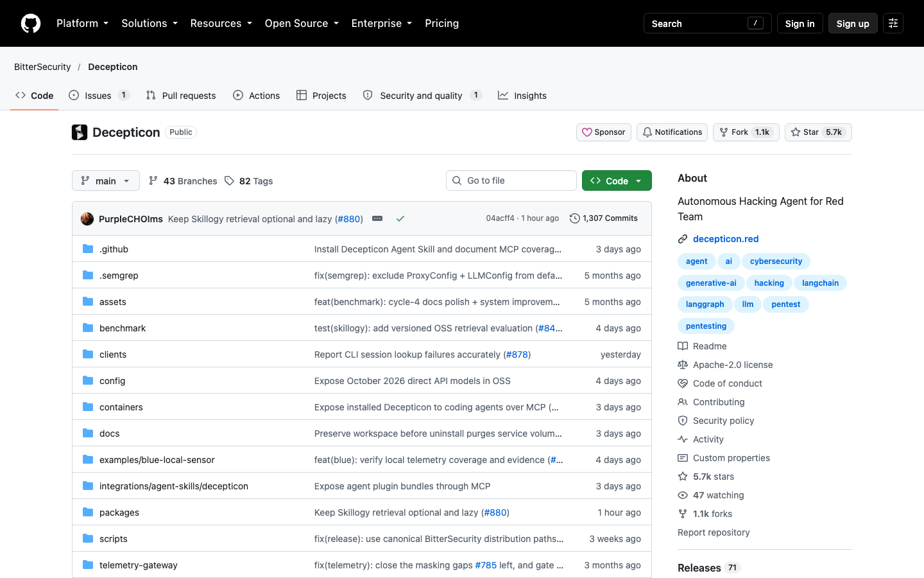The image size is (924, 578).
Task: Open the GitHub homepage logo
Action: 31,23
